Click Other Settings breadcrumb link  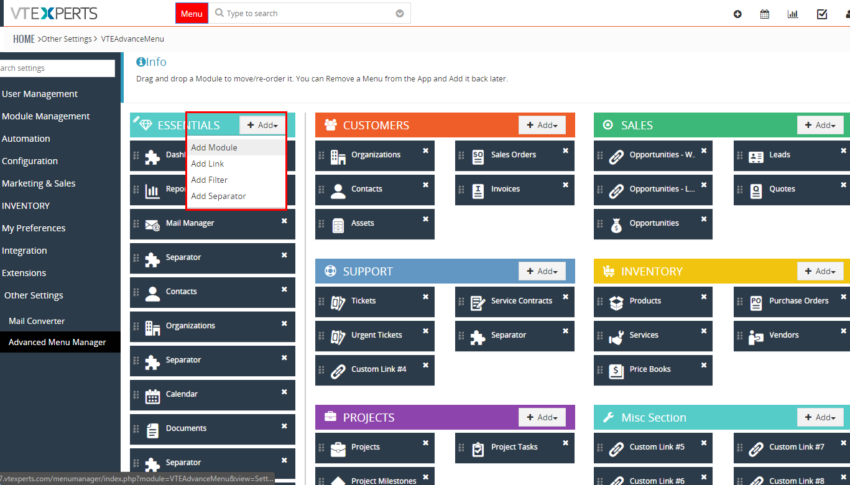[x=67, y=39]
